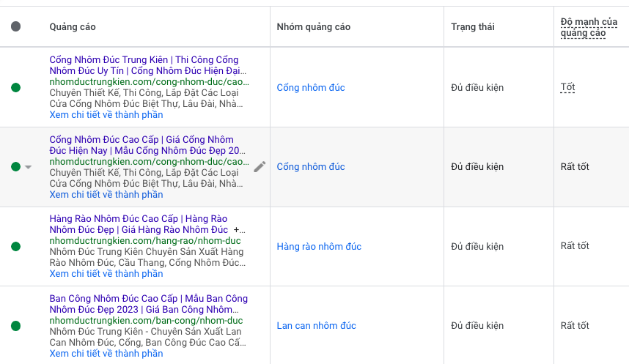Edit the Cổng Nhôm Đúc Cao Cấp ad via pencil icon
The height and width of the screenshot is (364, 629).
pos(260,167)
